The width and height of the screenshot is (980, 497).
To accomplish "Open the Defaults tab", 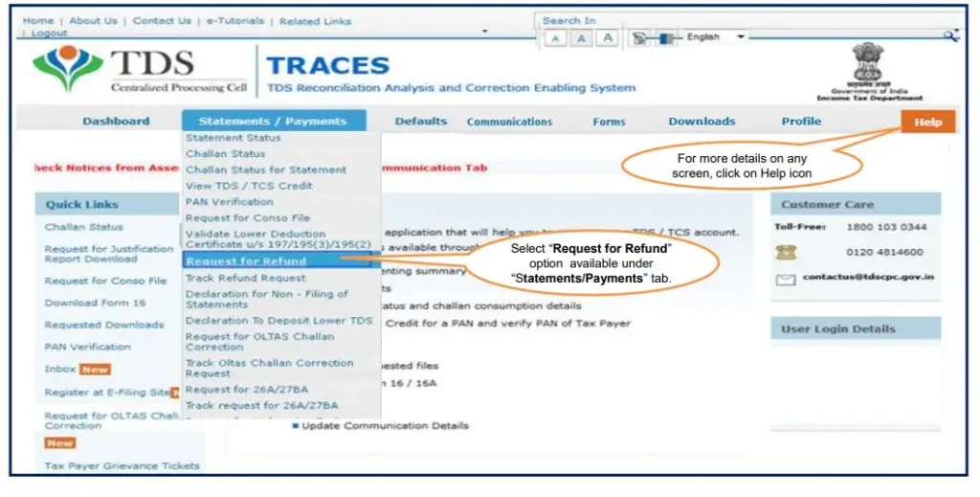I will [421, 122].
